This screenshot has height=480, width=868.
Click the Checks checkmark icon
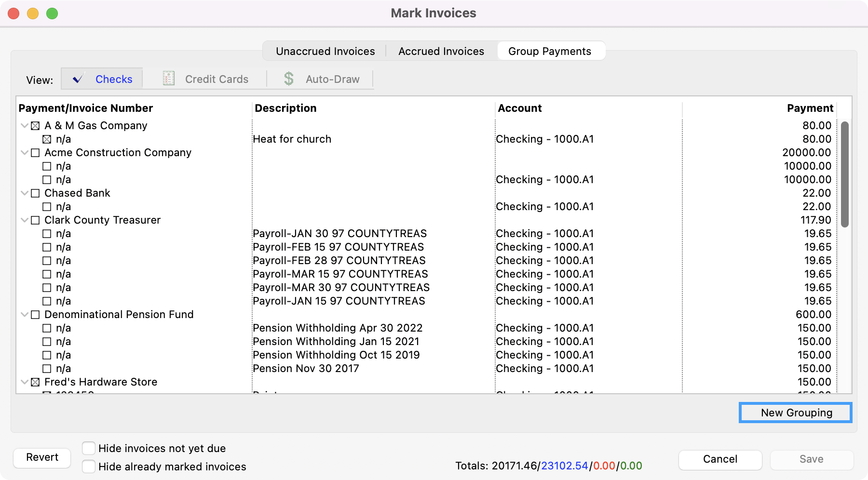tap(78, 79)
